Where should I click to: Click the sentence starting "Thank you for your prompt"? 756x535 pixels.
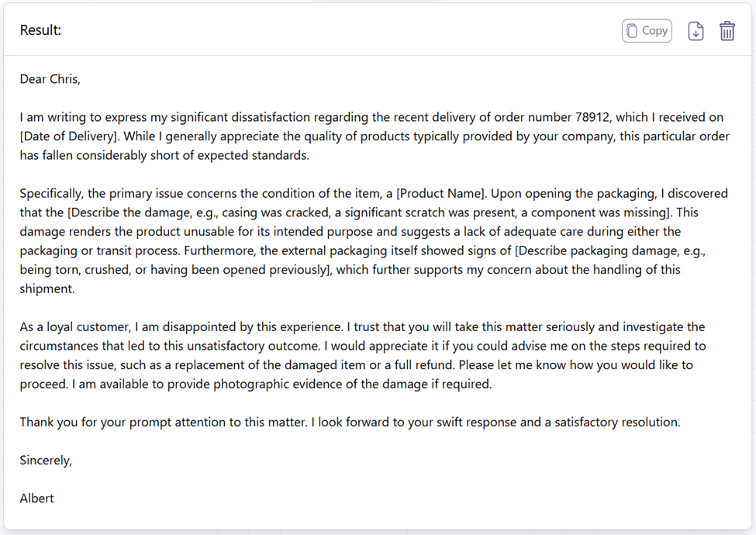164,423
